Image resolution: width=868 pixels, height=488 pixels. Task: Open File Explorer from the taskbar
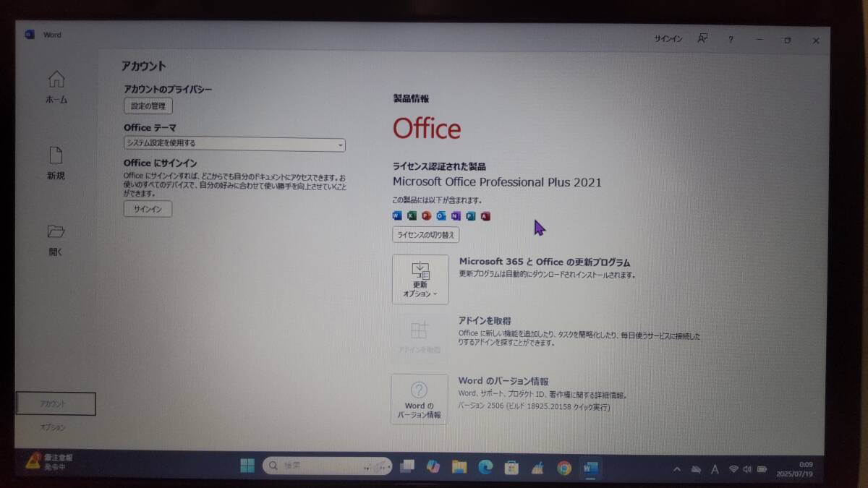point(459,467)
